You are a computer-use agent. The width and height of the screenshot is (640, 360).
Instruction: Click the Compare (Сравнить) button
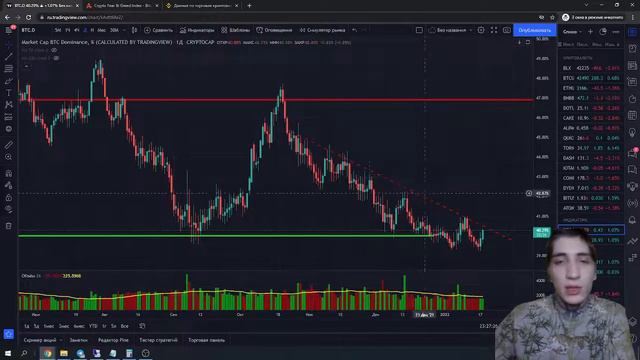(x=159, y=30)
